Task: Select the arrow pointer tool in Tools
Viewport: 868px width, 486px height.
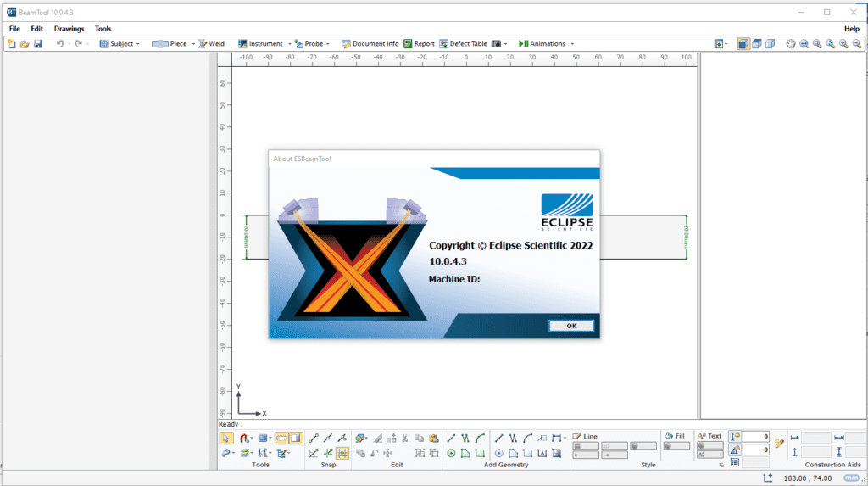Action: coord(226,439)
